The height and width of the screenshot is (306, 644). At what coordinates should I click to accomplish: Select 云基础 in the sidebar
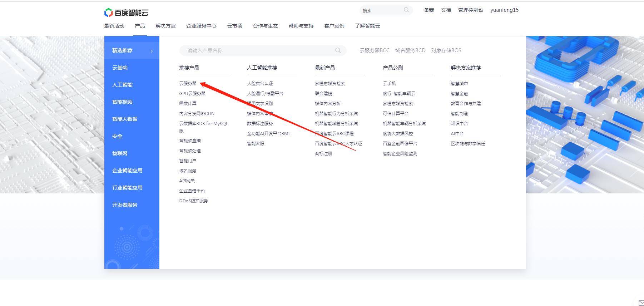(x=120, y=68)
